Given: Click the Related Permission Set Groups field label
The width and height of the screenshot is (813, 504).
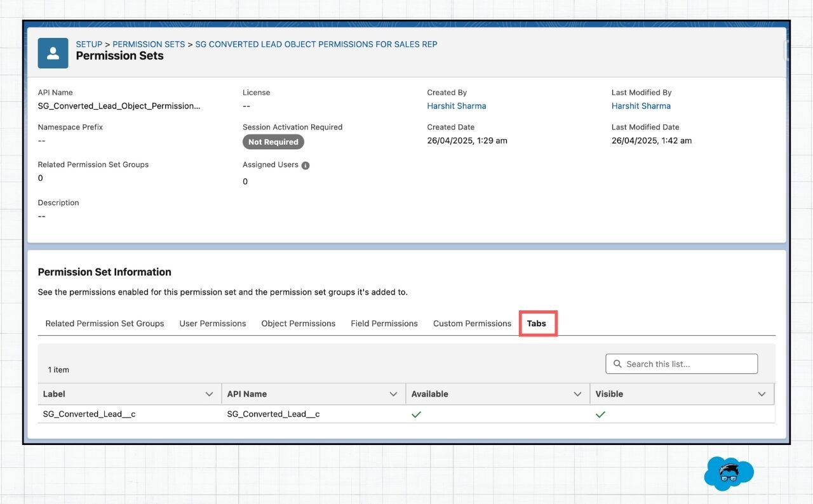Looking at the screenshot, I should click(x=93, y=164).
